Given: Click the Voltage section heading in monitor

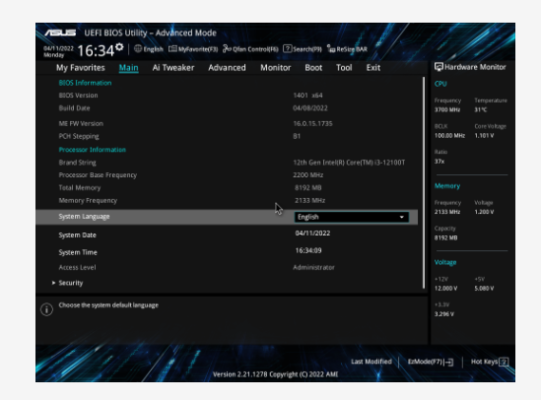Looking at the screenshot, I should tap(445, 262).
